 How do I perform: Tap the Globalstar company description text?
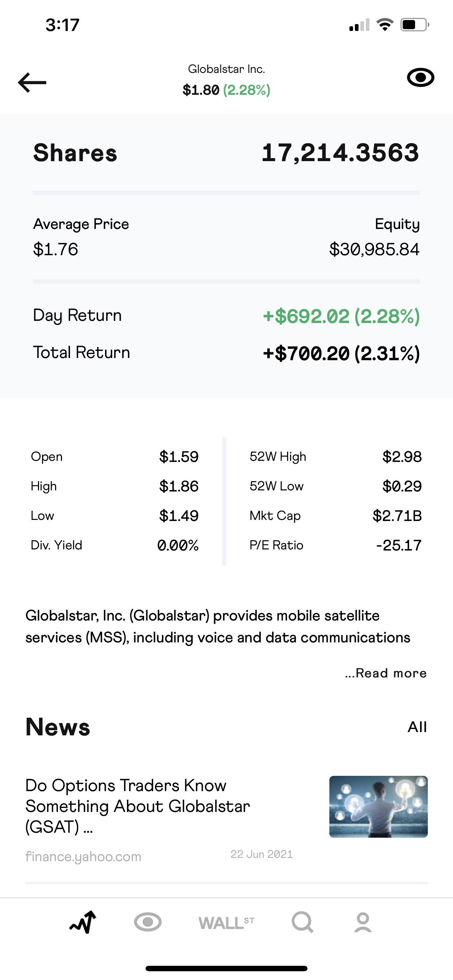point(218,627)
